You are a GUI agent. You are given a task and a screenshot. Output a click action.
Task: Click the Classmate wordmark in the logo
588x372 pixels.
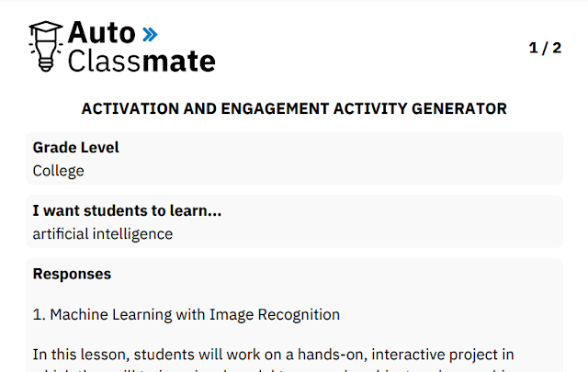coord(141,62)
